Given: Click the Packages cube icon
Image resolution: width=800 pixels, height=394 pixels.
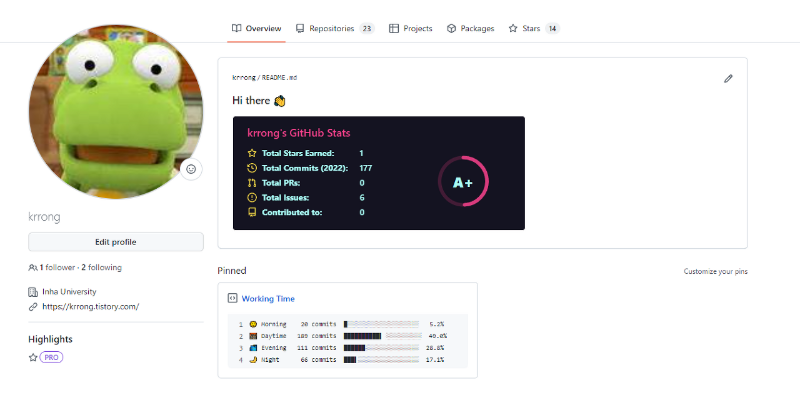Looking at the screenshot, I should coord(451,29).
